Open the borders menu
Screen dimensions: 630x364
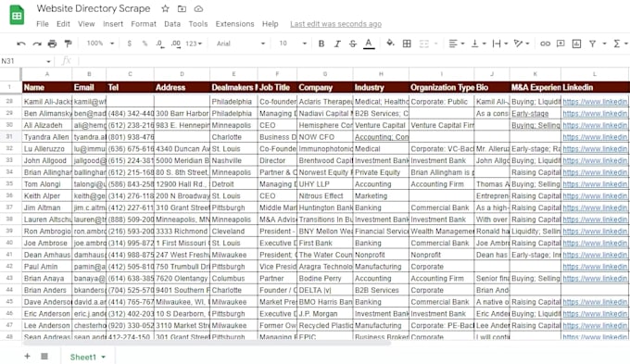pos(407,44)
